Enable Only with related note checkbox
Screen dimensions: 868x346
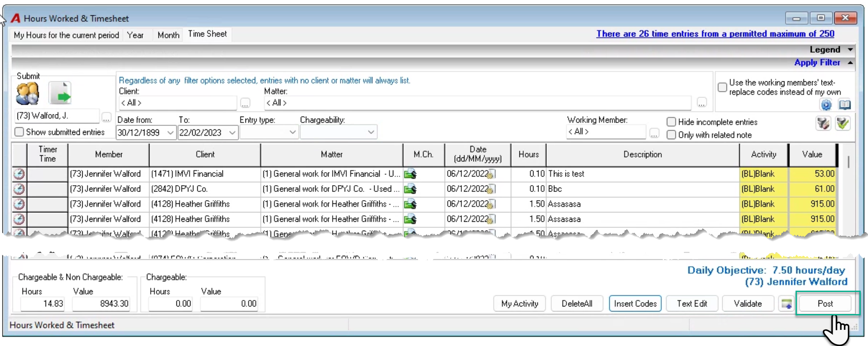(x=671, y=135)
